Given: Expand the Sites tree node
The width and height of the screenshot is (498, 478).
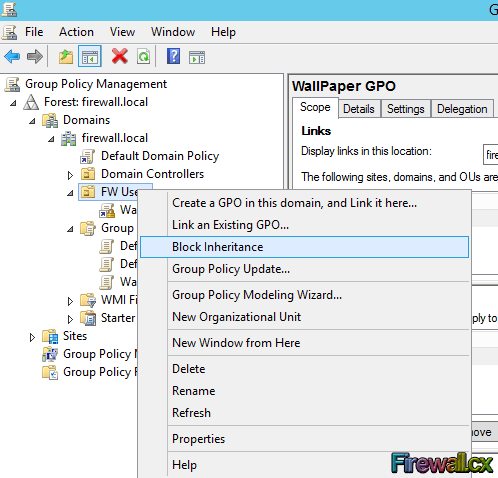Looking at the screenshot, I should tap(32, 337).
